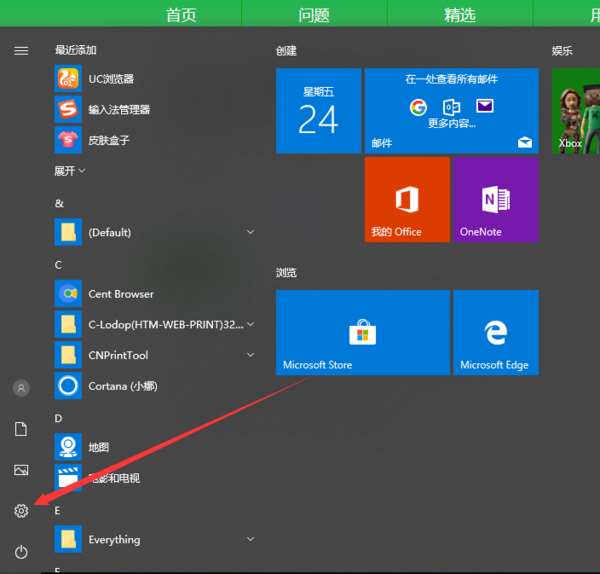Image resolution: width=600 pixels, height=574 pixels.
Task: Click the Everything folder icon
Action: tap(68, 539)
